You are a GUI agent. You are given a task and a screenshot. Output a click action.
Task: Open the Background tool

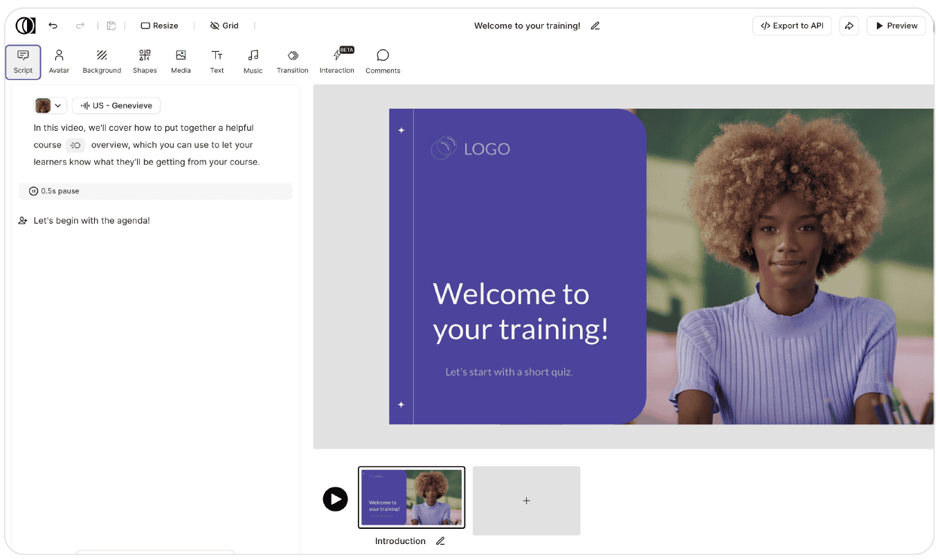coord(102,62)
